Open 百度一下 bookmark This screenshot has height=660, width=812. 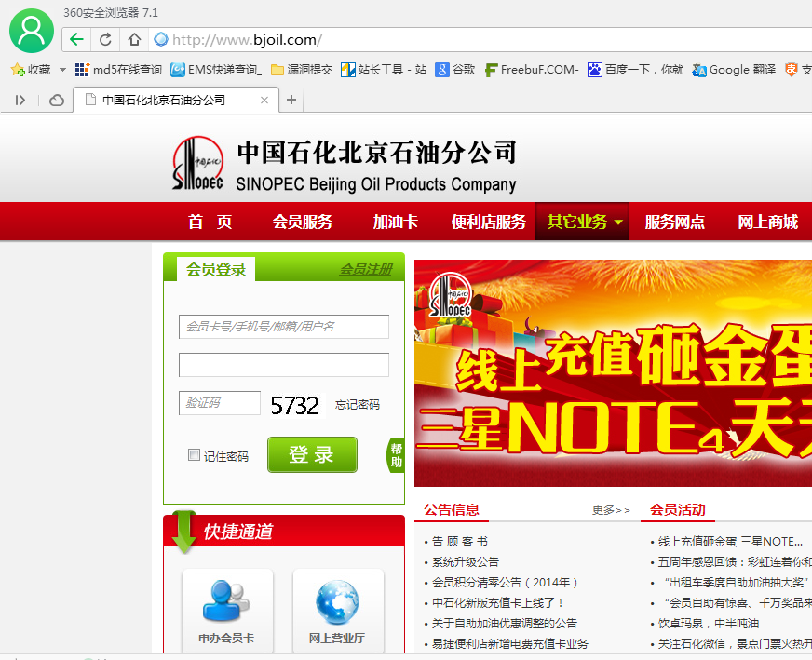click(635, 70)
